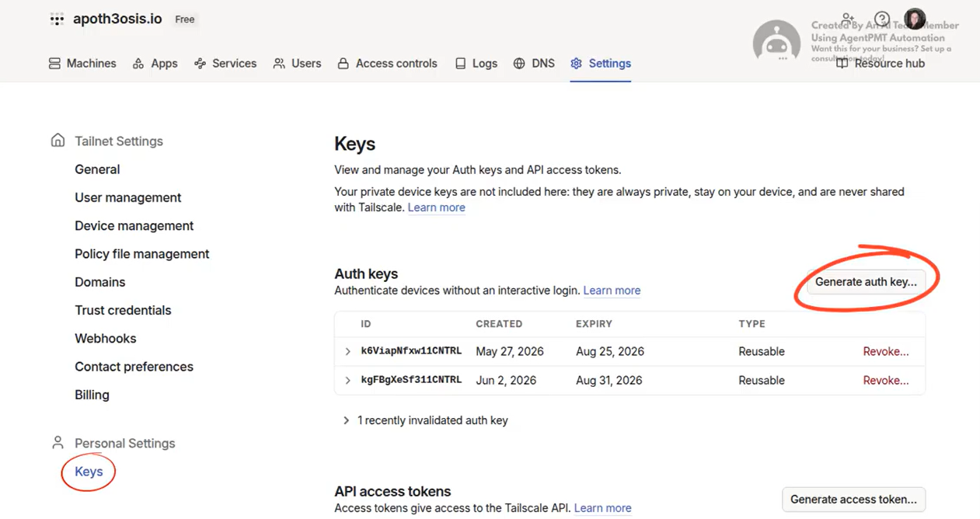Click the CREATED column header
980x519 pixels.
click(x=499, y=324)
